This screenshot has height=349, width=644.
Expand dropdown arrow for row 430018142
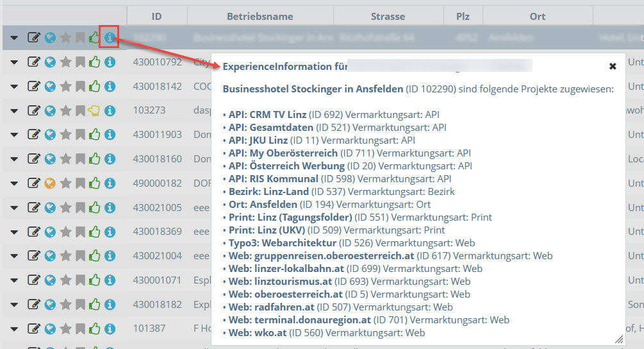14,87
